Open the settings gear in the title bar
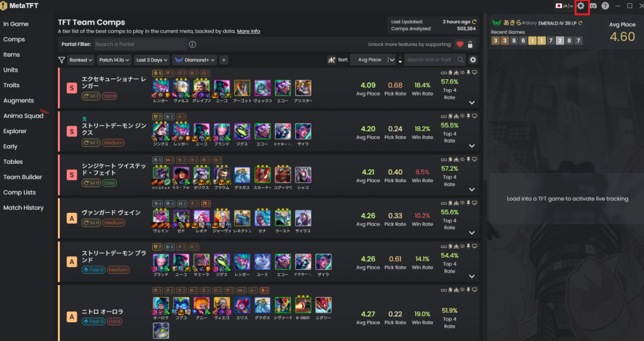Image resolution: width=644 pixels, height=341 pixels. pyautogui.click(x=580, y=6)
